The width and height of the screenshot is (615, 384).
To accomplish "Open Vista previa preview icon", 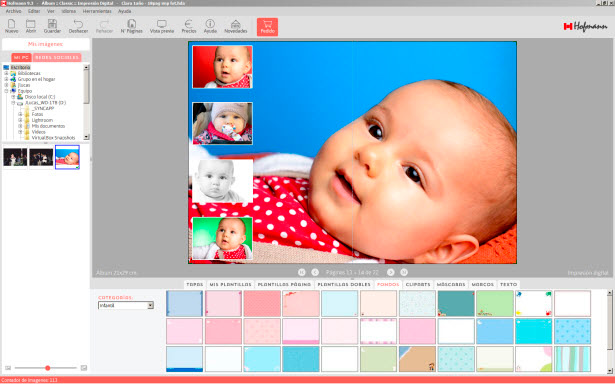I will (x=162, y=26).
